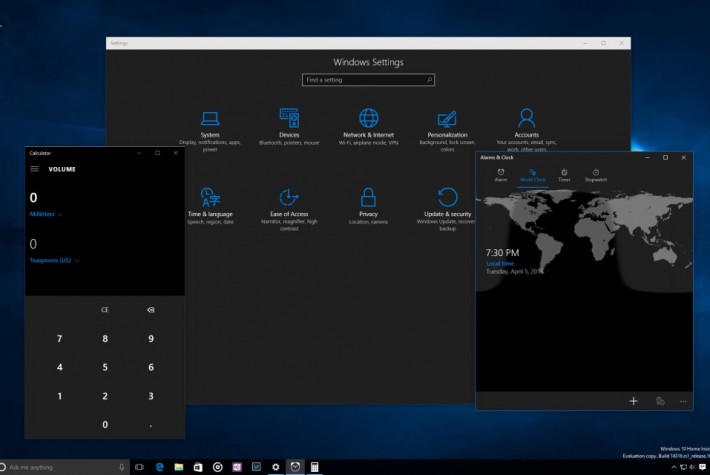The height and width of the screenshot is (475, 710).
Task: Open the volume control in system tray
Action: [x=692, y=467]
